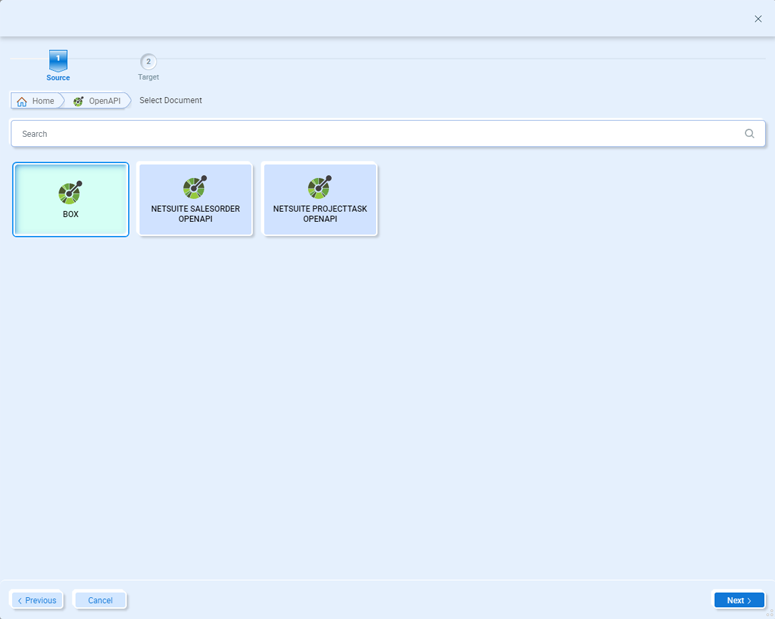The height and width of the screenshot is (619, 775).
Task: Go to OpenAPI breadcrumb
Action: pos(97,101)
